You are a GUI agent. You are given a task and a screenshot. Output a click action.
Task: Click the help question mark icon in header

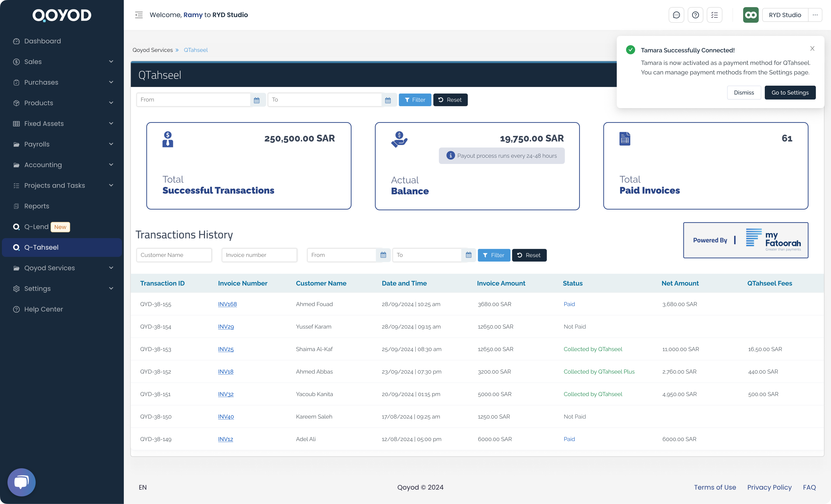pyautogui.click(x=696, y=15)
